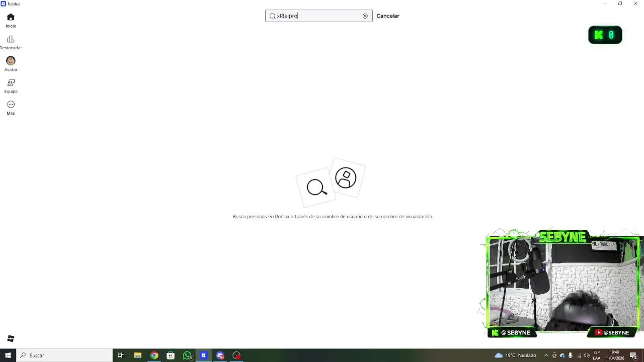Cancel the search
The height and width of the screenshot is (362, 644).
pos(388,16)
